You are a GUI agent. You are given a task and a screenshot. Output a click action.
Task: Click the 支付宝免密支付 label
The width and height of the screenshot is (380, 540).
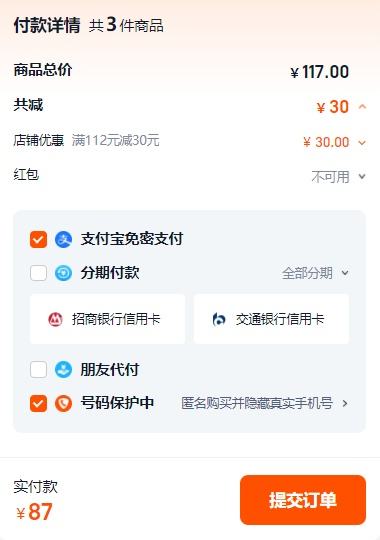[x=132, y=239]
